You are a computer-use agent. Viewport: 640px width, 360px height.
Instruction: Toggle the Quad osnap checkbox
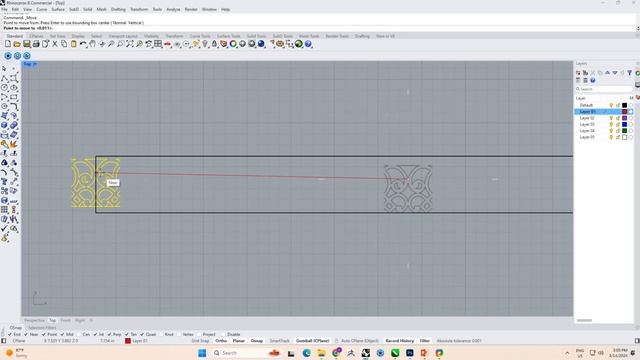coord(142,334)
